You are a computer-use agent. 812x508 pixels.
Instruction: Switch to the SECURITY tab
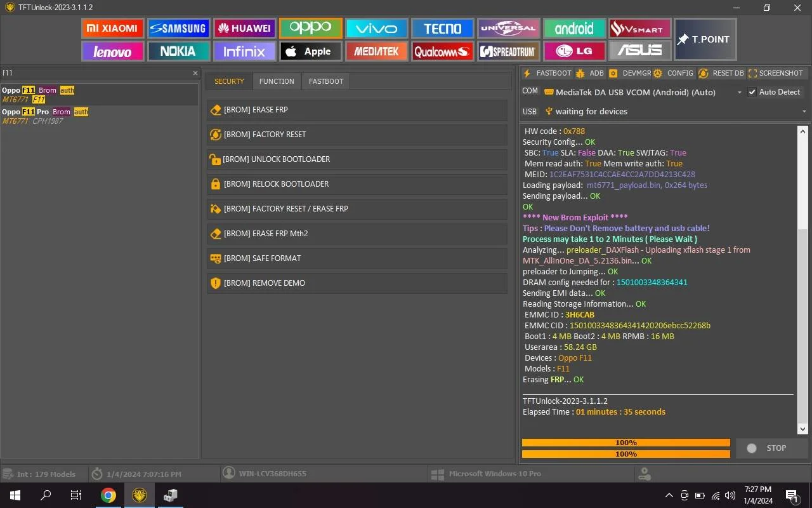[229, 81]
